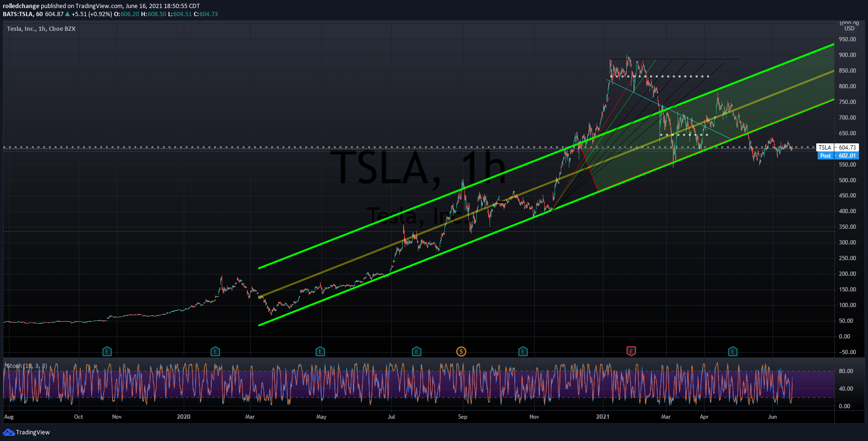This screenshot has width=868, height=441.
Task: Click the O:606.20 open value
Action: click(127, 14)
